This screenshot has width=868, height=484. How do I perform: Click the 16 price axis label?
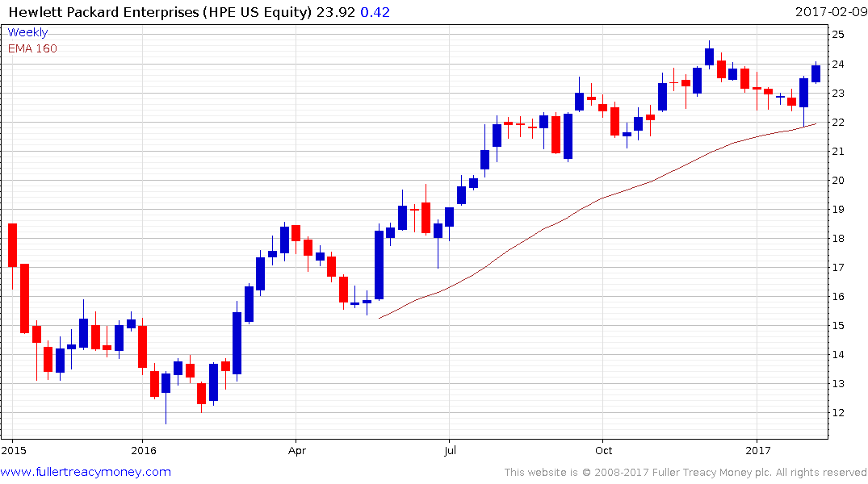point(837,297)
